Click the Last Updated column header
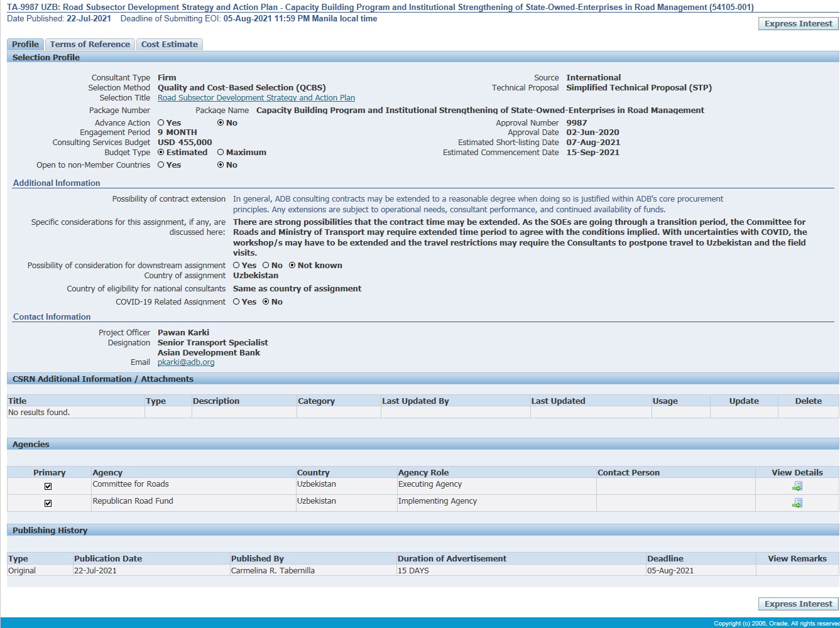Screen dimensions: 840x628 [558, 401]
